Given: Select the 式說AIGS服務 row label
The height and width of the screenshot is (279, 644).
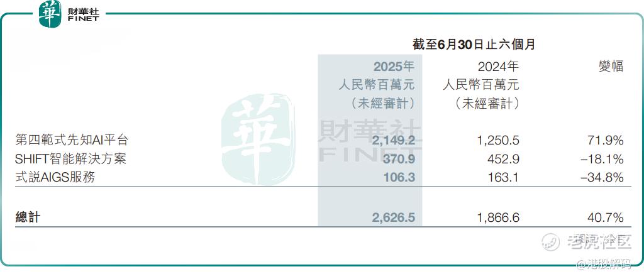Looking at the screenshot, I should click(55, 177).
